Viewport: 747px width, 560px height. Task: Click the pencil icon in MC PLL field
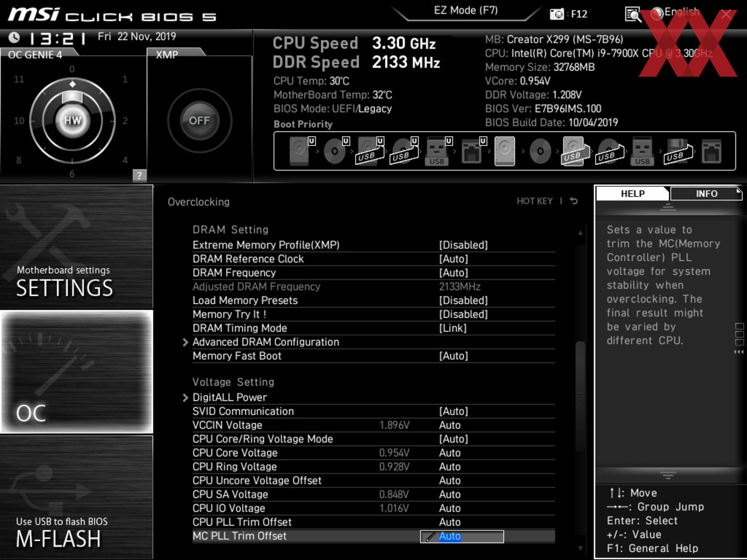(x=430, y=536)
